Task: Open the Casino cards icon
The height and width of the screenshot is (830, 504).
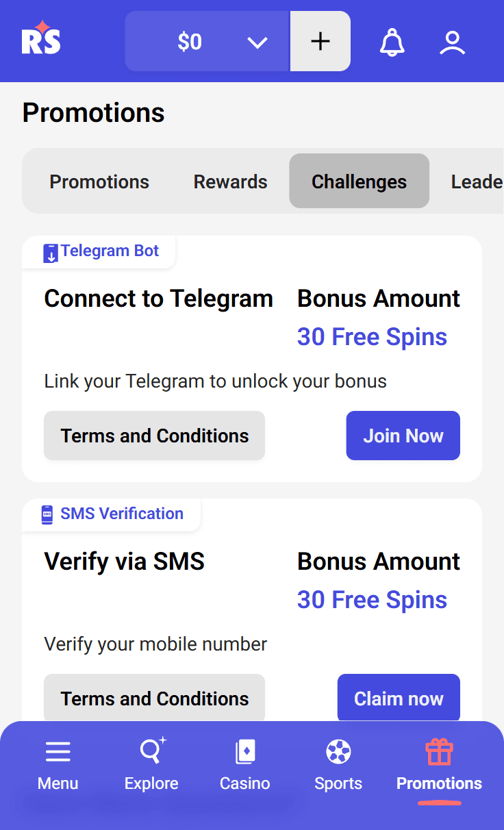Action: (x=244, y=753)
